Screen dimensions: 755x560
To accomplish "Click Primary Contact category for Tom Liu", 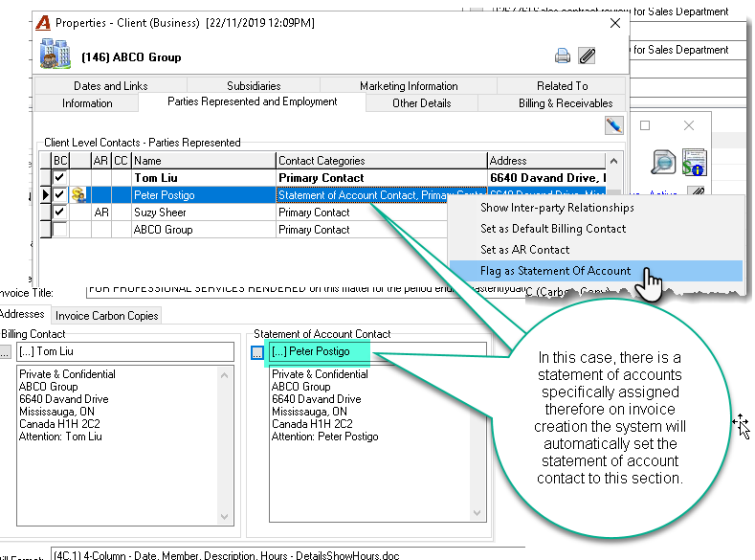I will click(x=382, y=178).
